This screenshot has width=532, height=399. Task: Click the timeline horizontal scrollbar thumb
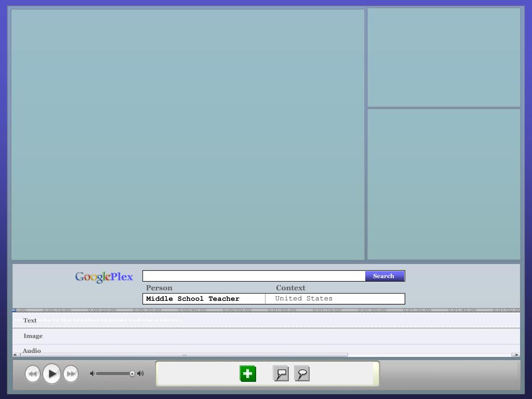[x=184, y=355]
